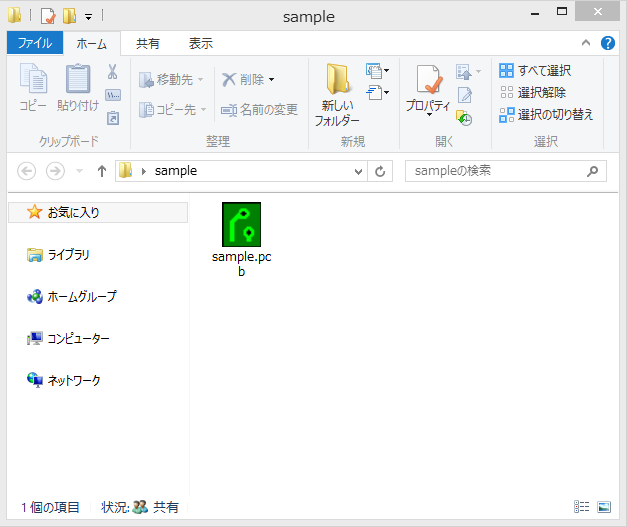Open the Easy access dropdown icon

pos(377,93)
